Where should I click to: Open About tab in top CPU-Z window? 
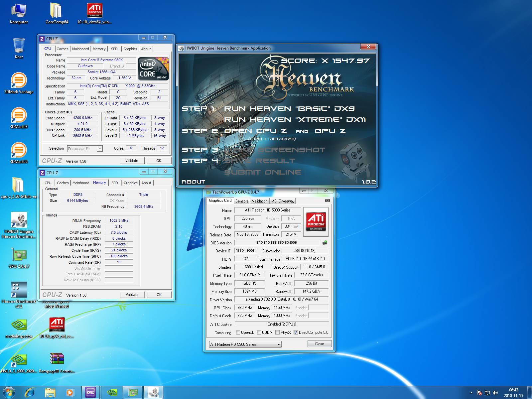click(x=146, y=49)
